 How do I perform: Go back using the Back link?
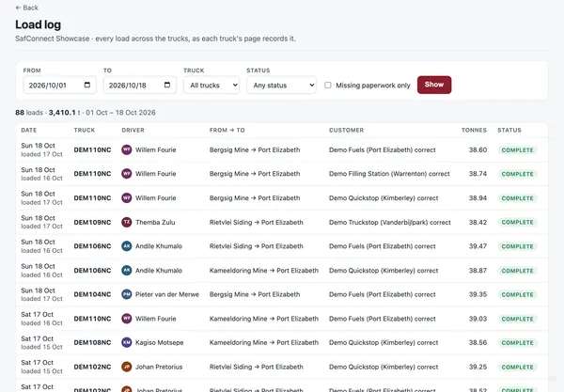click(26, 8)
